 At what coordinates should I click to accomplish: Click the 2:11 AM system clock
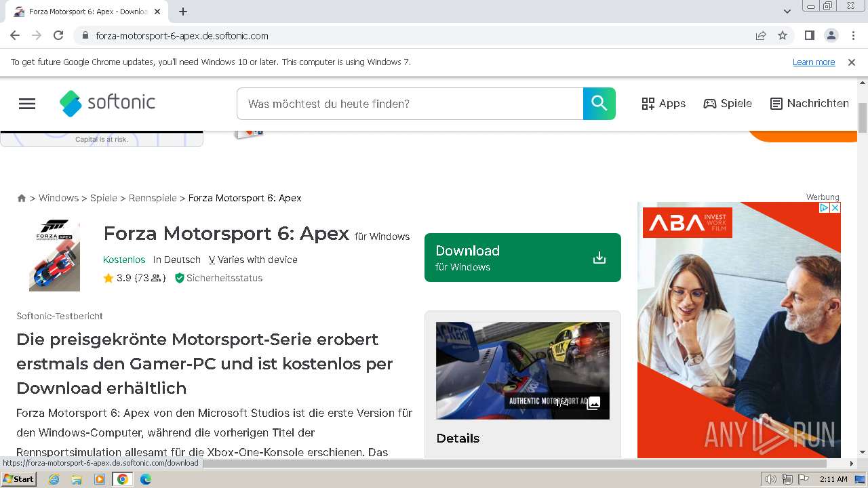point(834,479)
